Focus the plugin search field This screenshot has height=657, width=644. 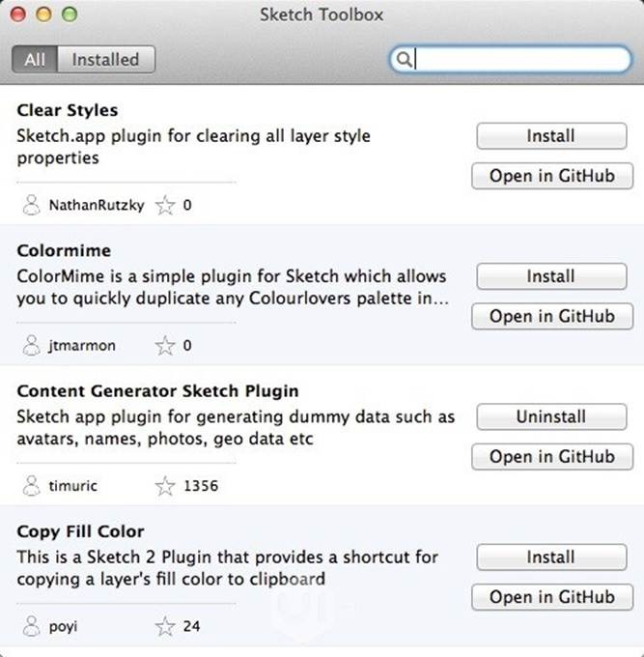(x=521, y=60)
